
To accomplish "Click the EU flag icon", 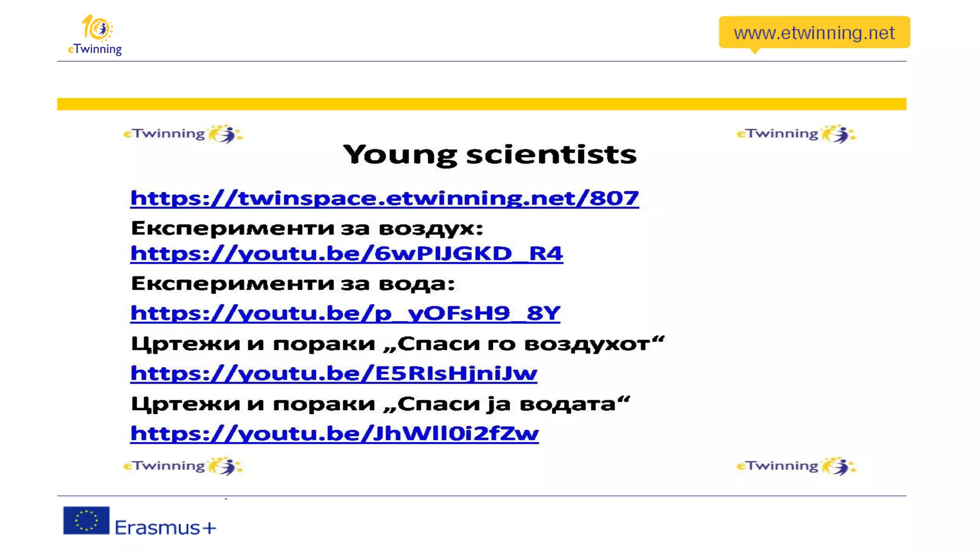I will click(86, 520).
